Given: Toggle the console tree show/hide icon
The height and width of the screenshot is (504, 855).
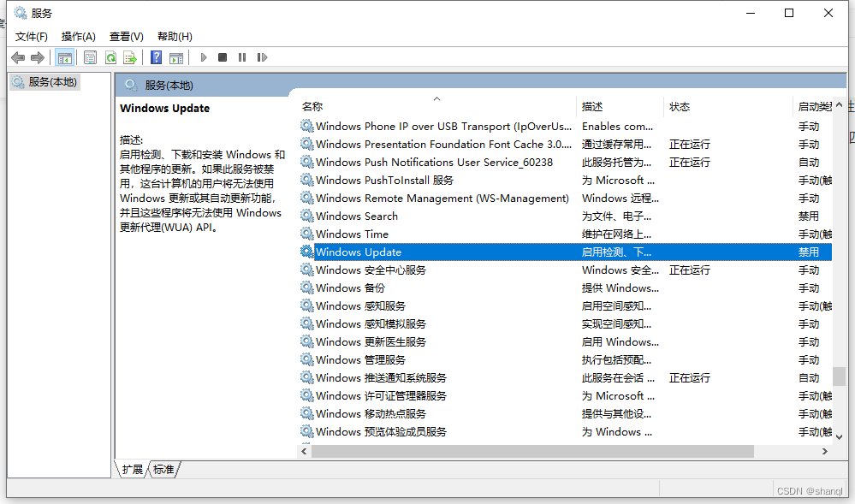Looking at the screenshot, I should click(x=65, y=57).
